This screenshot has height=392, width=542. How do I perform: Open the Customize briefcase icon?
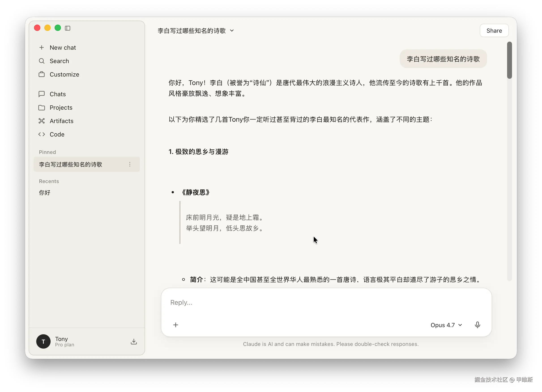(42, 74)
